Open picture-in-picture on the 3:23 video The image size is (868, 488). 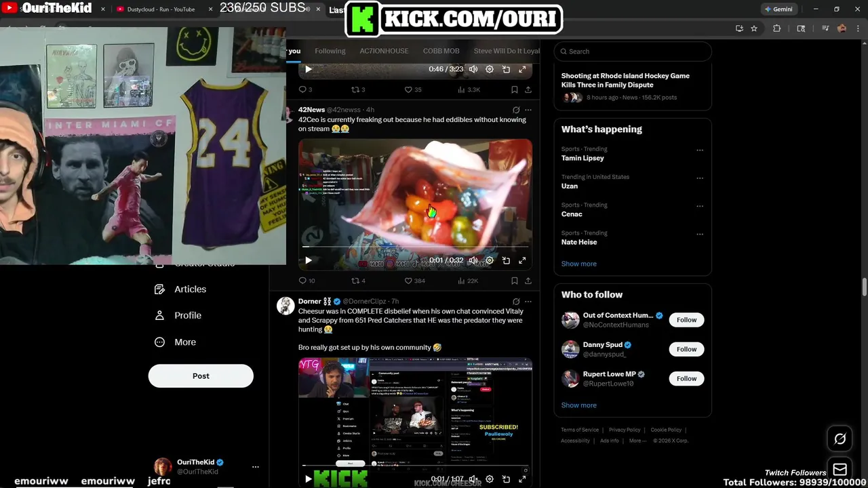click(506, 69)
